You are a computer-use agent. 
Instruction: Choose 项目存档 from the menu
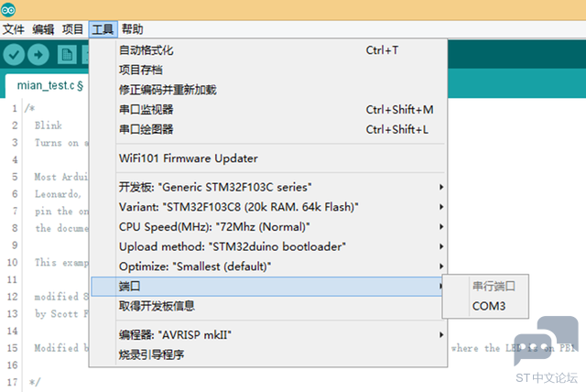tap(268, 70)
